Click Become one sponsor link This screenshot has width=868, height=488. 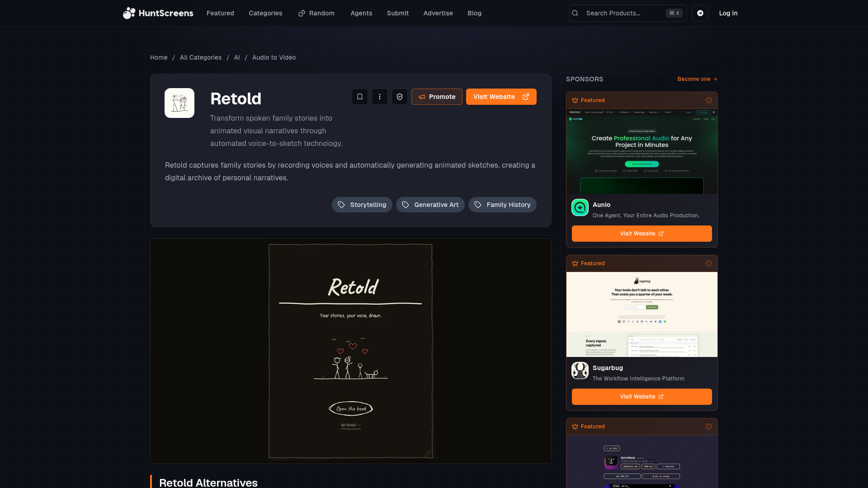click(x=698, y=79)
